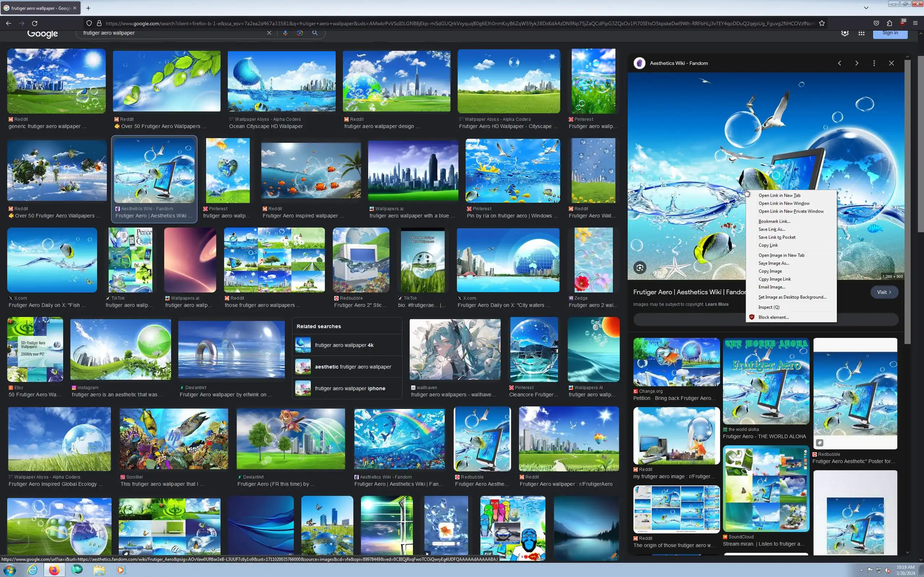Select Copy Image Link in the context menu
924x577 pixels.
(774, 279)
